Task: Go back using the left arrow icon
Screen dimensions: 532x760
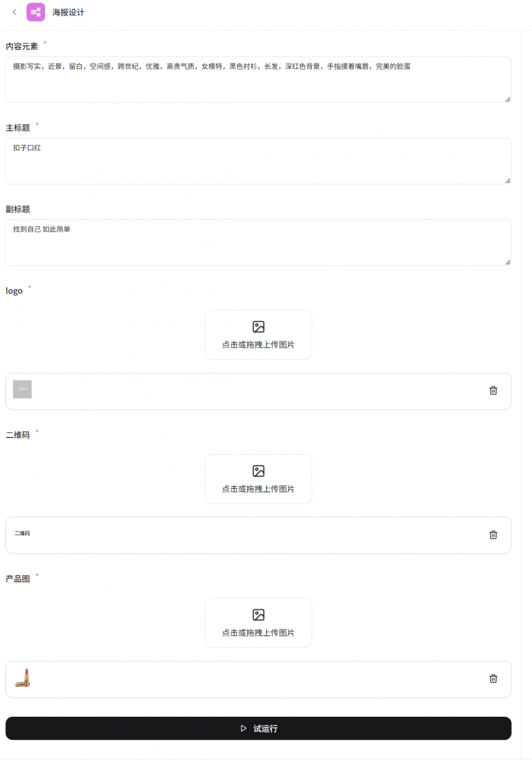Action: [x=15, y=12]
